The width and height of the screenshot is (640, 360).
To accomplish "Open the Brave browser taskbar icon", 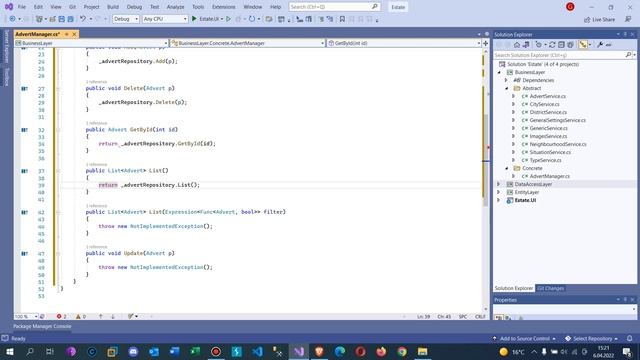I will (x=319, y=351).
